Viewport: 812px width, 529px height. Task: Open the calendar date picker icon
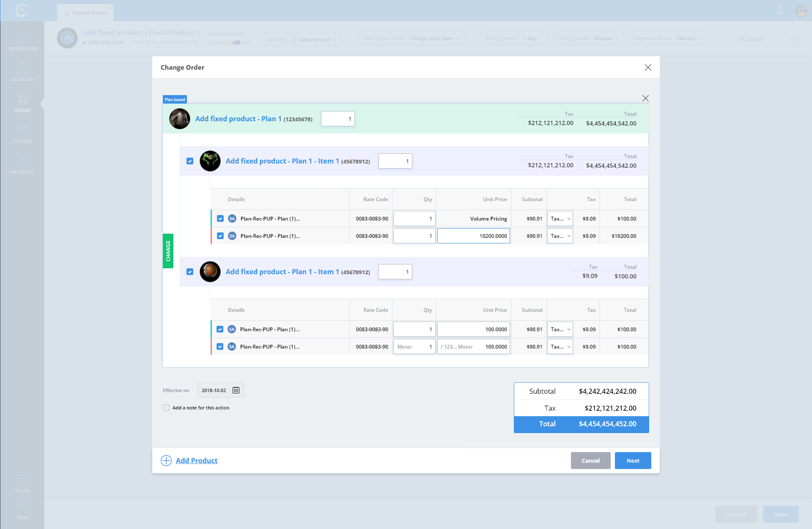click(x=236, y=390)
